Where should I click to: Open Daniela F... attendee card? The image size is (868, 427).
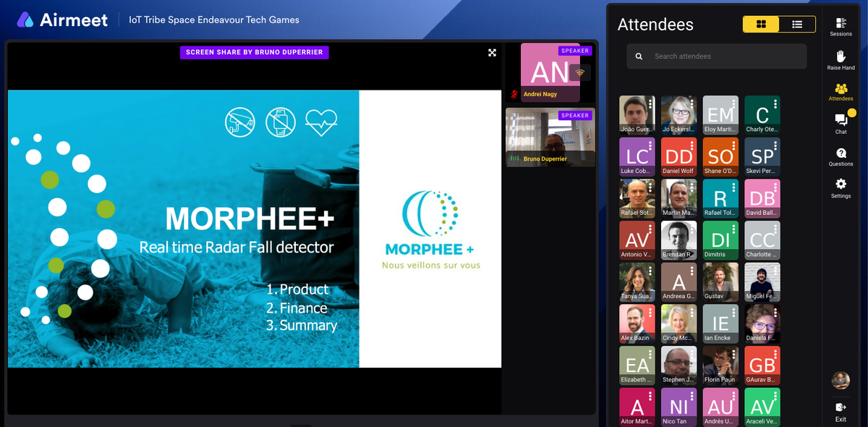click(762, 324)
